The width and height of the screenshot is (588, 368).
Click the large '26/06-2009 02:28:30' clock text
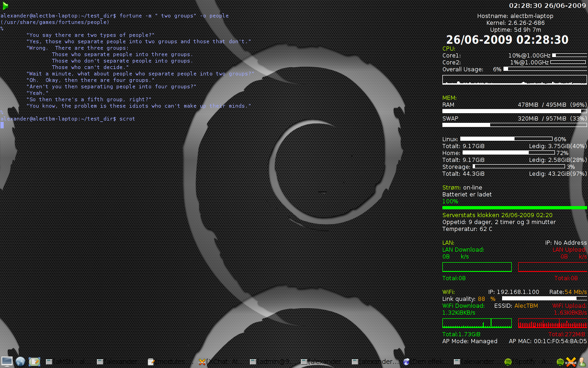(x=507, y=40)
